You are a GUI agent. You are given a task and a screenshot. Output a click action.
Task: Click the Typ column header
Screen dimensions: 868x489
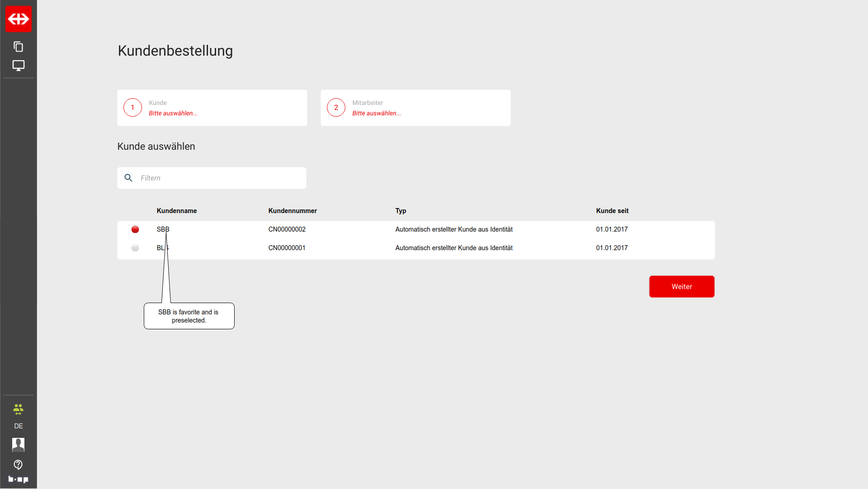(x=401, y=211)
